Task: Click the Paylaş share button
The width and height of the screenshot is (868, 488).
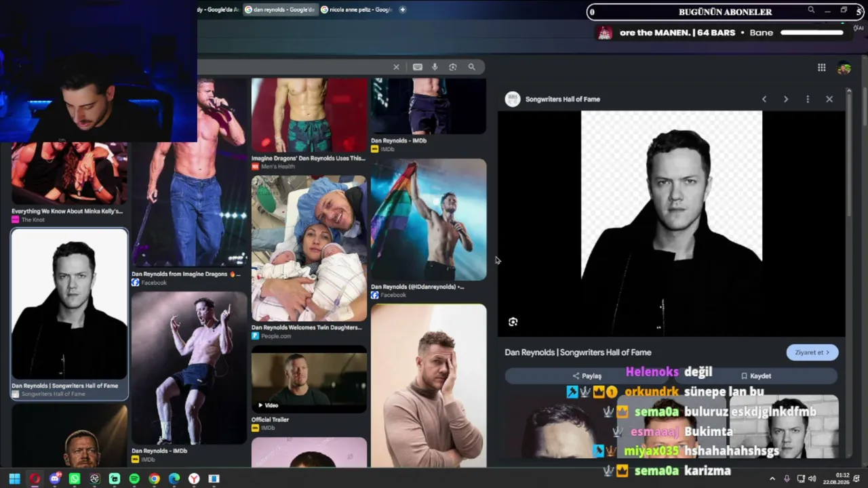Action: tap(587, 375)
